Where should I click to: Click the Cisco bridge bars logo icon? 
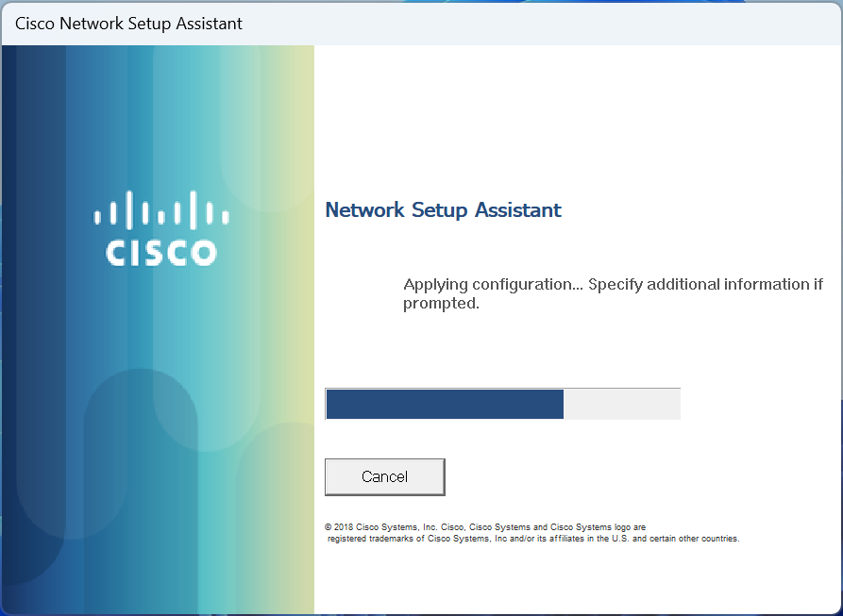click(x=161, y=209)
